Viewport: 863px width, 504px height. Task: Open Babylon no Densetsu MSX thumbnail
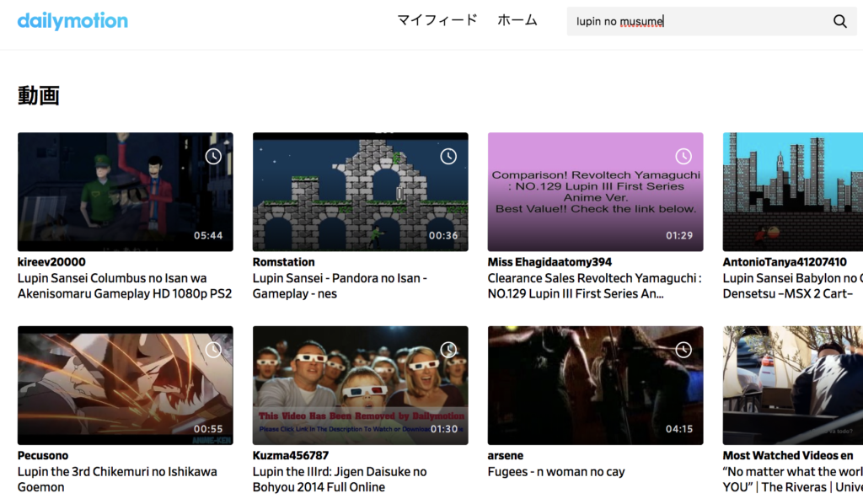(x=793, y=192)
